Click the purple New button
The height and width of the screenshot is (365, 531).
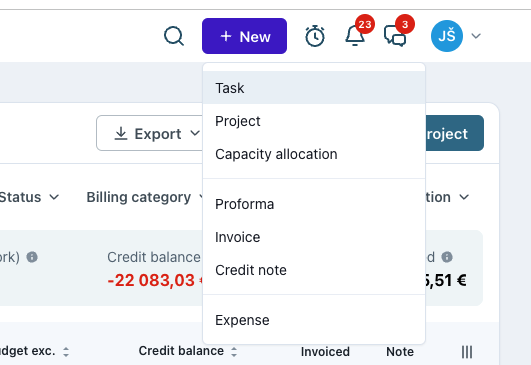245,36
